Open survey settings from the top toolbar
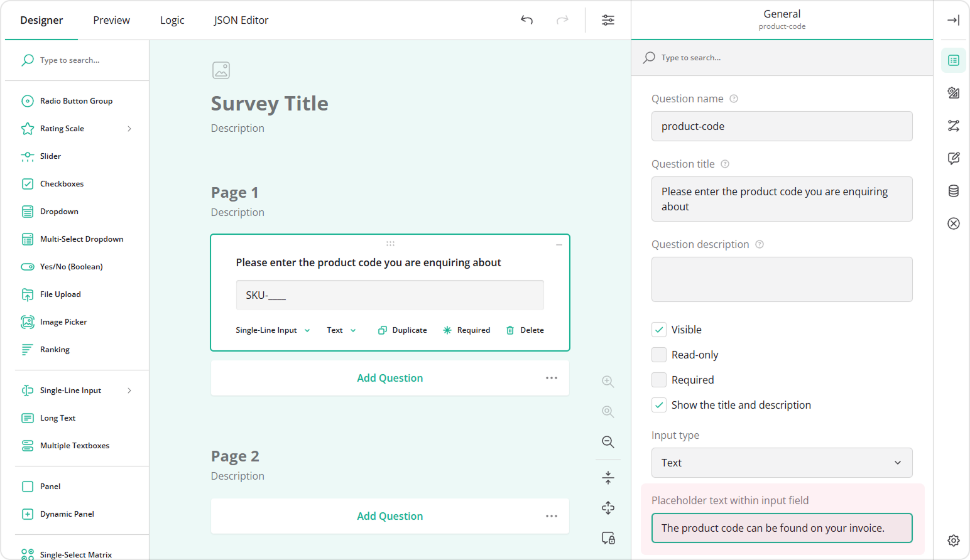Screen dimensions: 970x560 point(608,19)
